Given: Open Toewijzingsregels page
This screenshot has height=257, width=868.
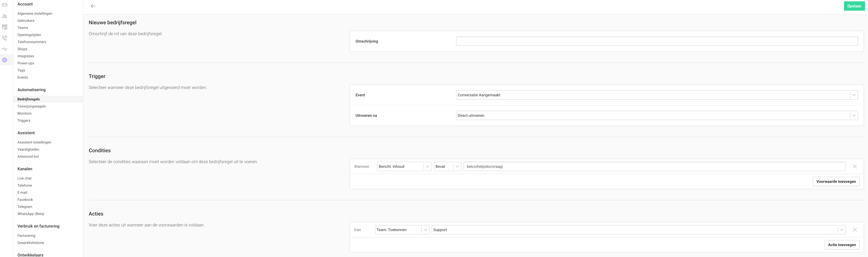Looking at the screenshot, I should pyautogui.click(x=31, y=106).
